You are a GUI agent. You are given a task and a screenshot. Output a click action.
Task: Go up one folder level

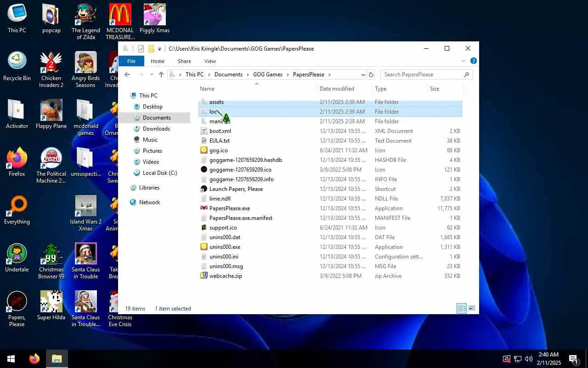click(161, 75)
